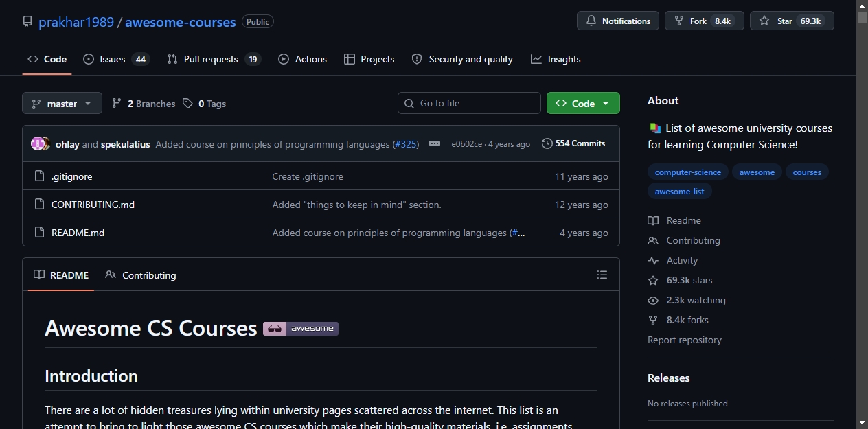Click the page scrollbar up arrow
The width and height of the screenshot is (868, 429).
tap(862, 5)
